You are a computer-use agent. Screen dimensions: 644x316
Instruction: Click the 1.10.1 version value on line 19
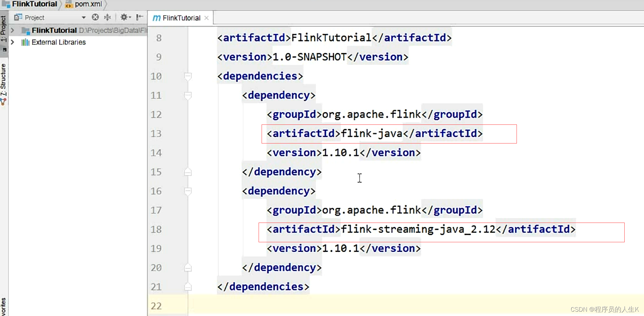[341, 249]
